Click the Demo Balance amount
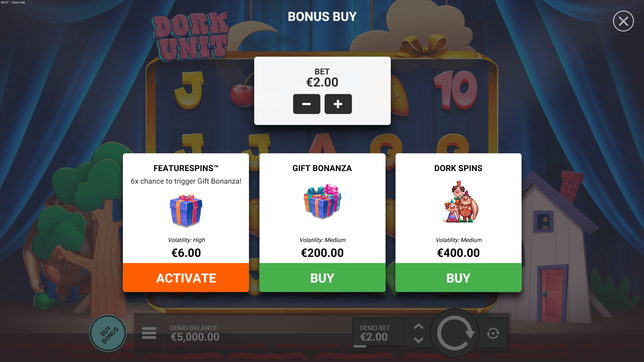 (195, 337)
